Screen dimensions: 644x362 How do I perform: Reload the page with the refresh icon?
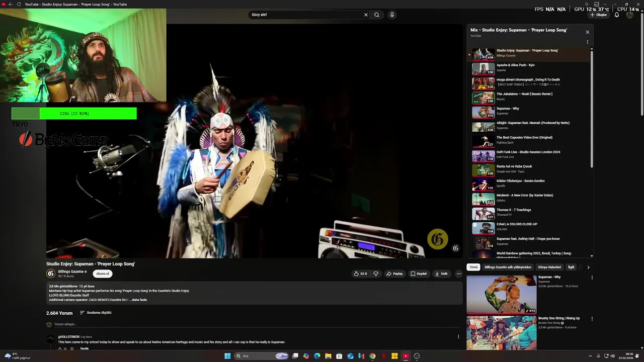[19, 5]
